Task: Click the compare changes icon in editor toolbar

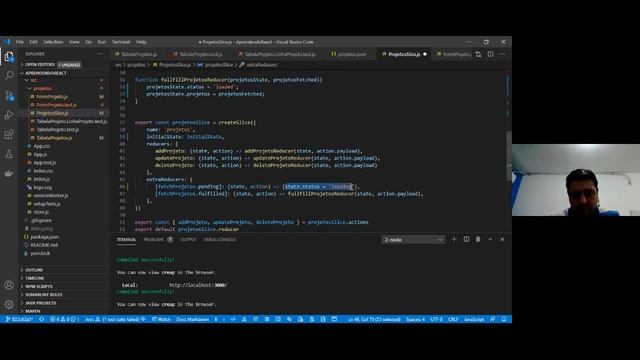Action: click(x=478, y=54)
